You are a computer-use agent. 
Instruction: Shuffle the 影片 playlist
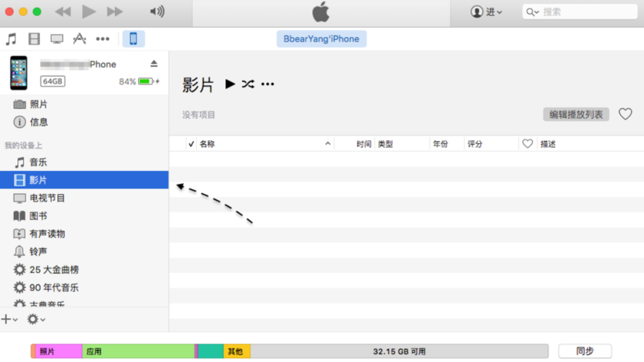click(x=248, y=84)
